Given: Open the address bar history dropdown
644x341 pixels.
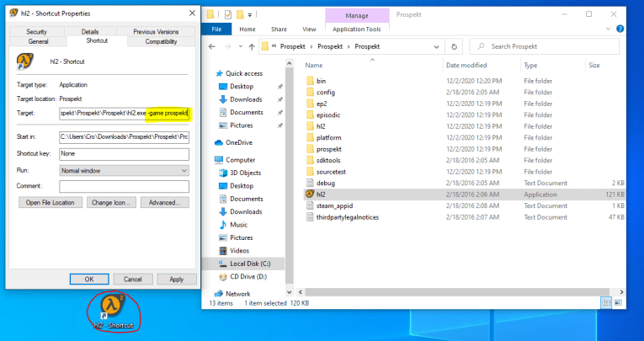Looking at the screenshot, I should pyautogui.click(x=436, y=47).
